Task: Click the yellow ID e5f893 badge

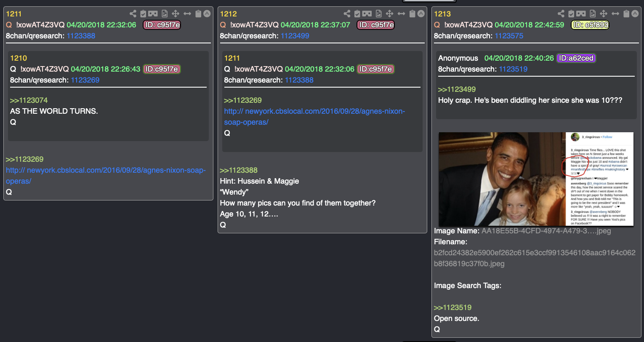Action: click(x=590, y=25)
